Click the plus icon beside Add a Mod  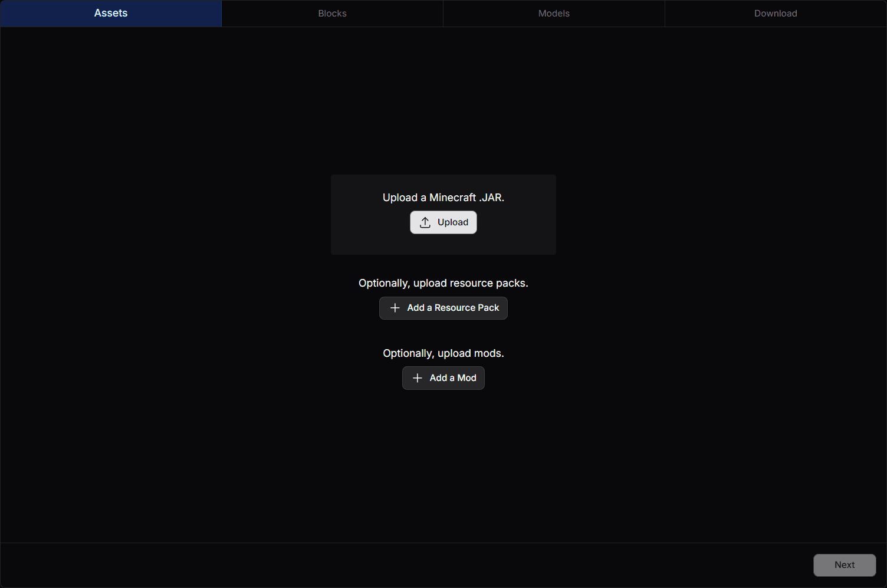click(x=418, y=378)
